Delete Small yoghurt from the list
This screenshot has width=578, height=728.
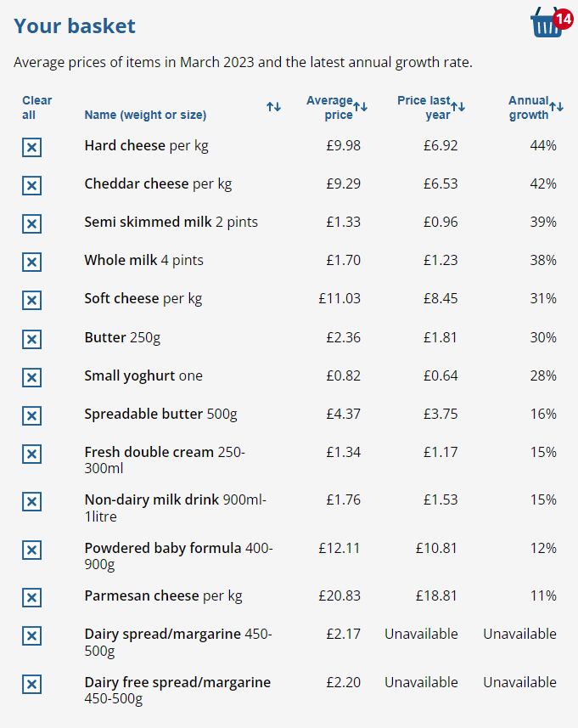point(31,377)
